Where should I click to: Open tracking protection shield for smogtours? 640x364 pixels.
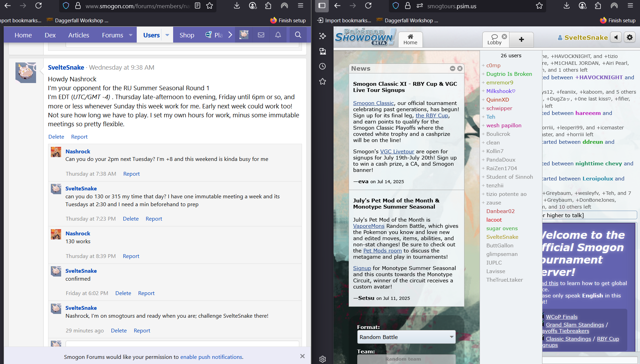click(x=396, y=6)
